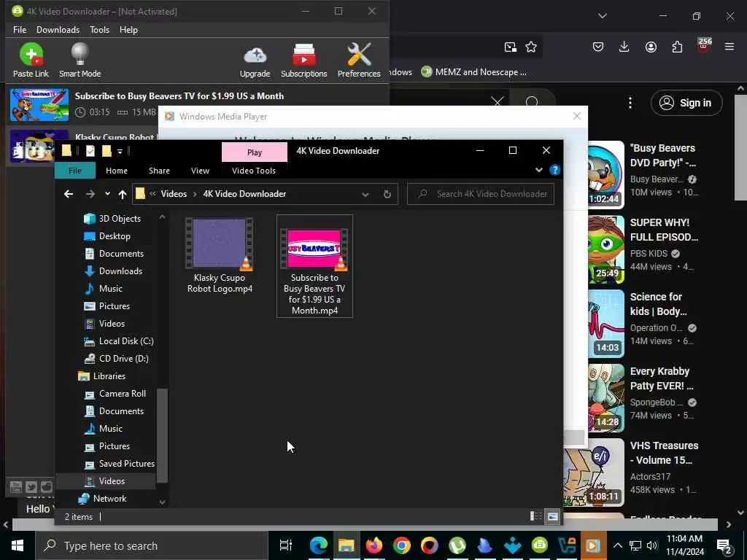Click the pink Play contextual tab

tap(255, 152)
